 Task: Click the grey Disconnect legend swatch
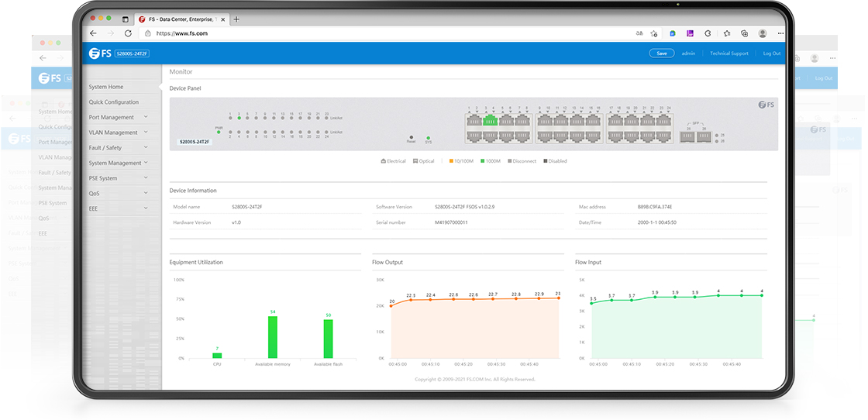tap(510, 161)
